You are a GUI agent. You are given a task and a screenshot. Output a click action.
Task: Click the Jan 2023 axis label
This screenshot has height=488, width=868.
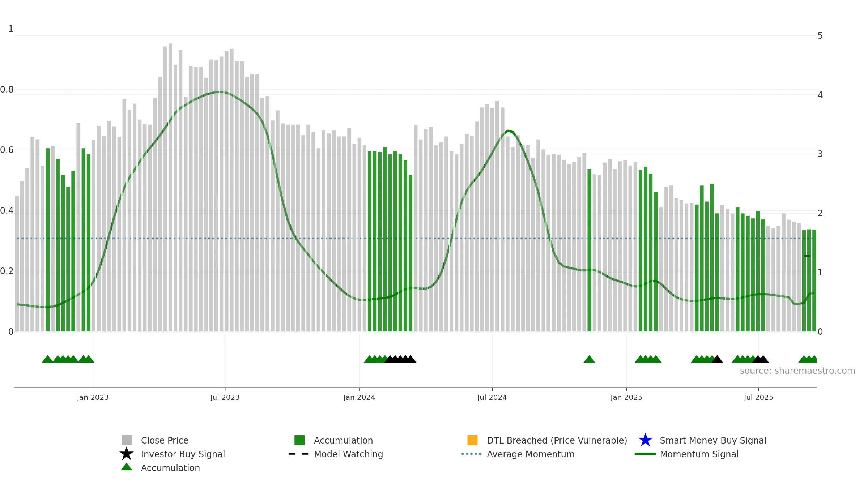click(x=93, y=398)
